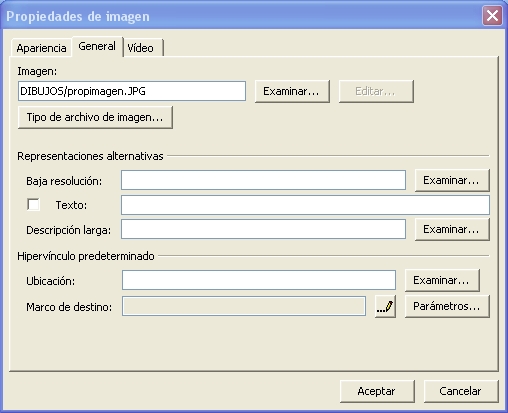
Task: Click inside the Ubicación hyperlink field
Action: [259, 280]
